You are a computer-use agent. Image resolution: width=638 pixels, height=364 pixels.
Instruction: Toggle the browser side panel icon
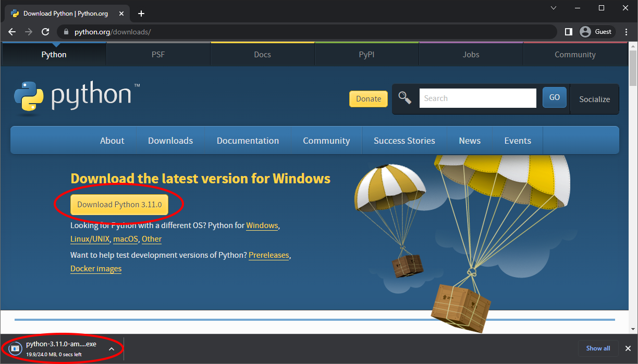pyautogui.click(x=569, y=32)
